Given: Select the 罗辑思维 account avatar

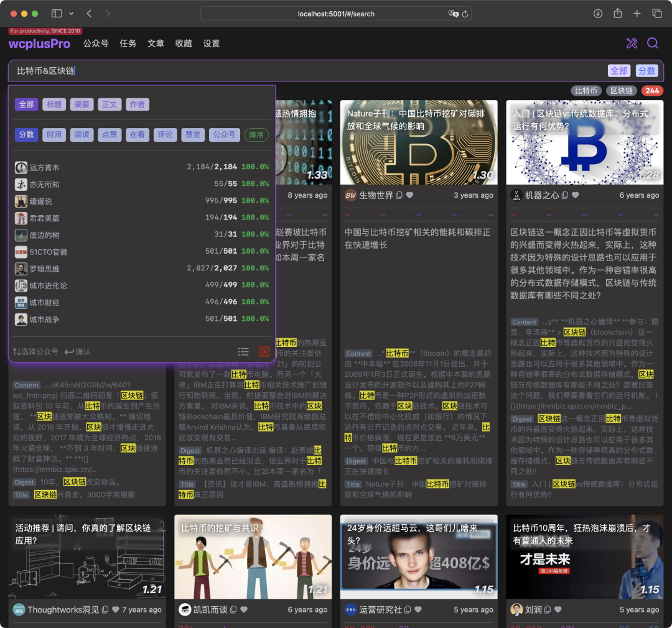Looking at the screenshot, I should tap(21, 269).
